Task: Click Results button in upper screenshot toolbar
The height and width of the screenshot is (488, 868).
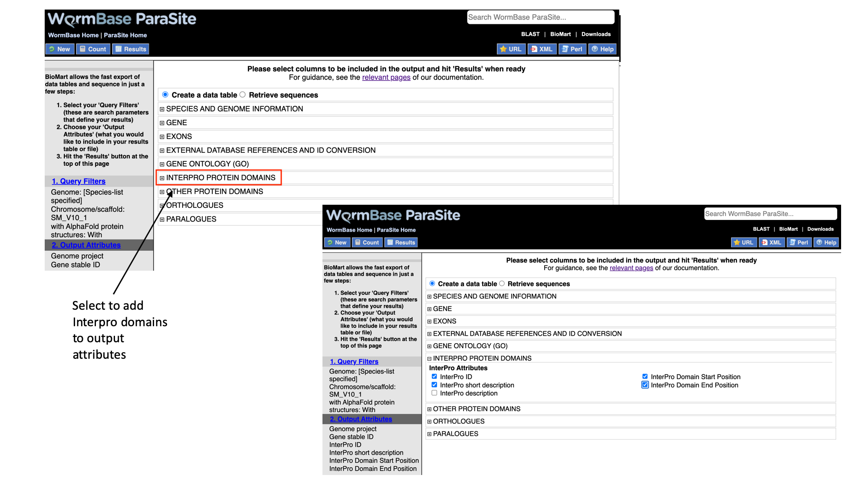Action: [x=131, y=49]
